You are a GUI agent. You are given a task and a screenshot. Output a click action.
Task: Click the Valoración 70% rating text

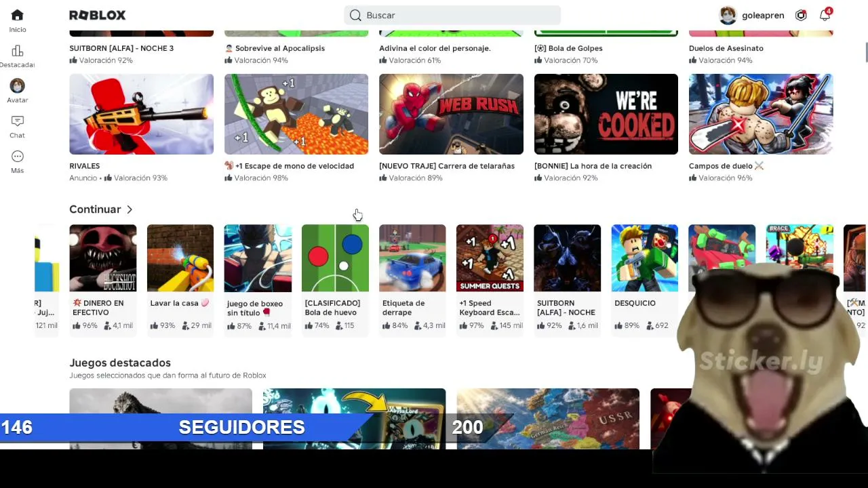(x=570, y=60)
